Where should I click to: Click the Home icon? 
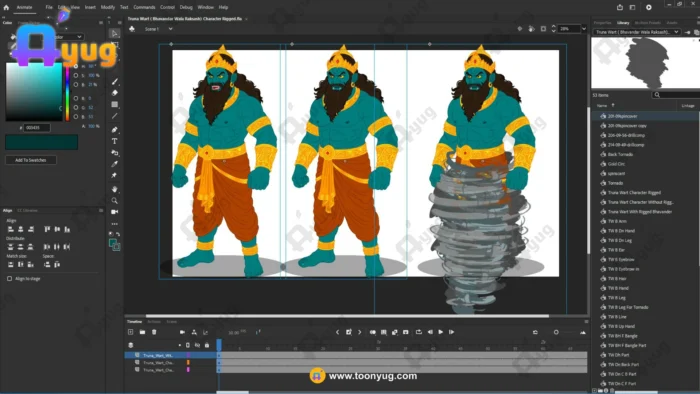coord(6,7)
